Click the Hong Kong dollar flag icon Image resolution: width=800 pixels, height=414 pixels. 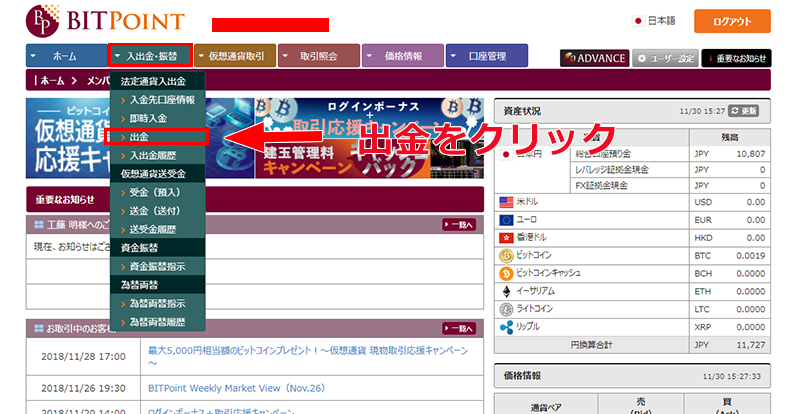[x=506, y=238]
